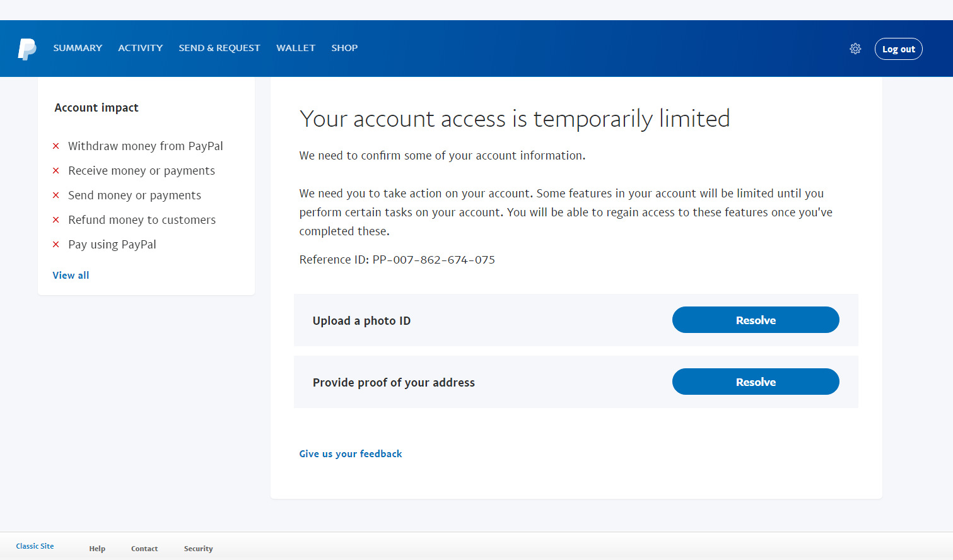Go to the Activity page
Image resolution: width=953 pixels, height=560 pixels.
tap(140, 48)
